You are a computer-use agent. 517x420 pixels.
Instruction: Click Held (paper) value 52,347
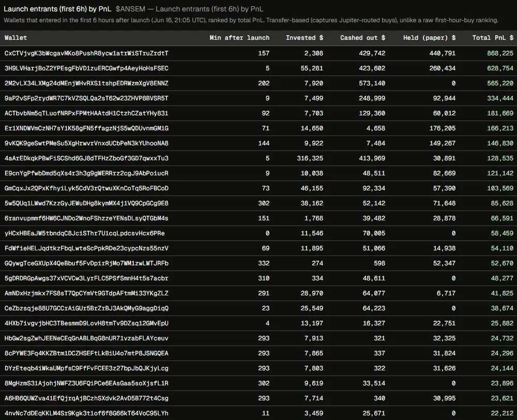click(445, 263)
